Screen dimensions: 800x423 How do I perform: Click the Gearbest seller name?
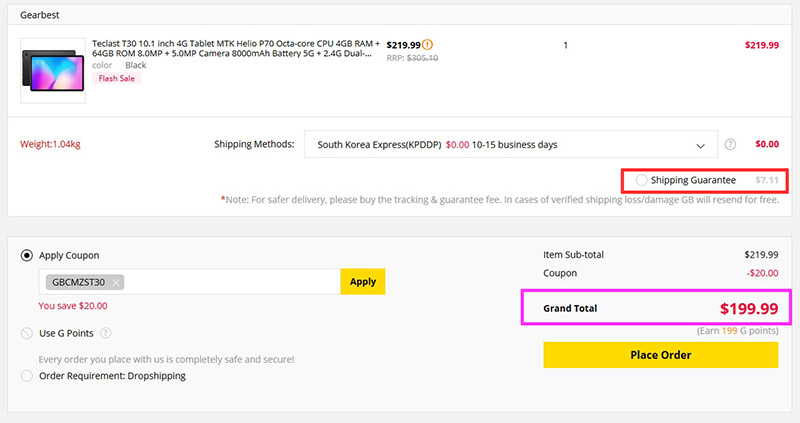tap(40, 15)
